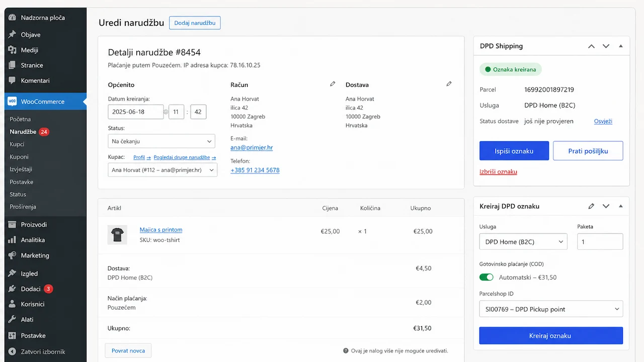Open Status submenu item in sidebar

click(x=18, y=194)
